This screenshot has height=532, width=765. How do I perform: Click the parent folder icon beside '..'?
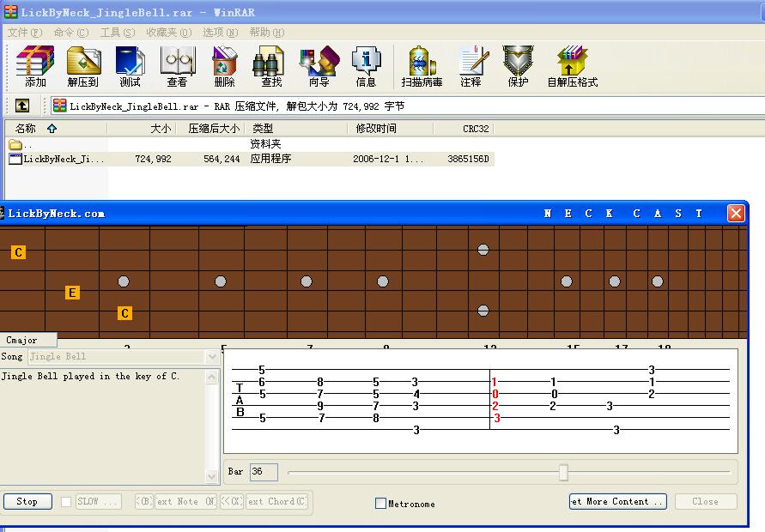15,144
